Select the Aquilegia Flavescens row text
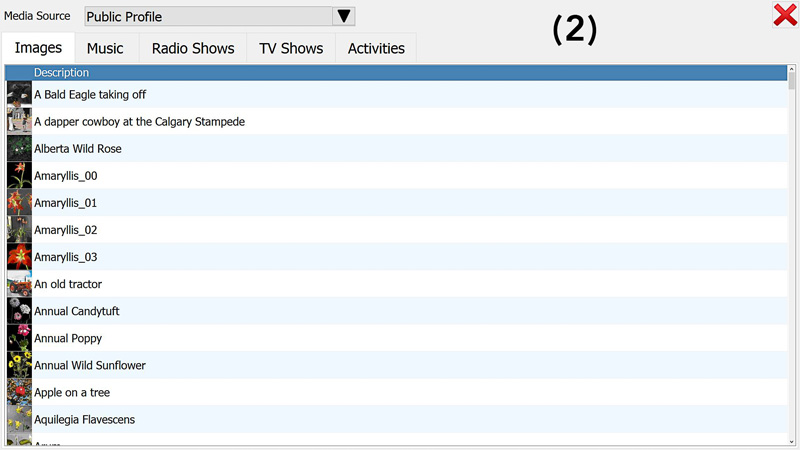 coord(84,419)
